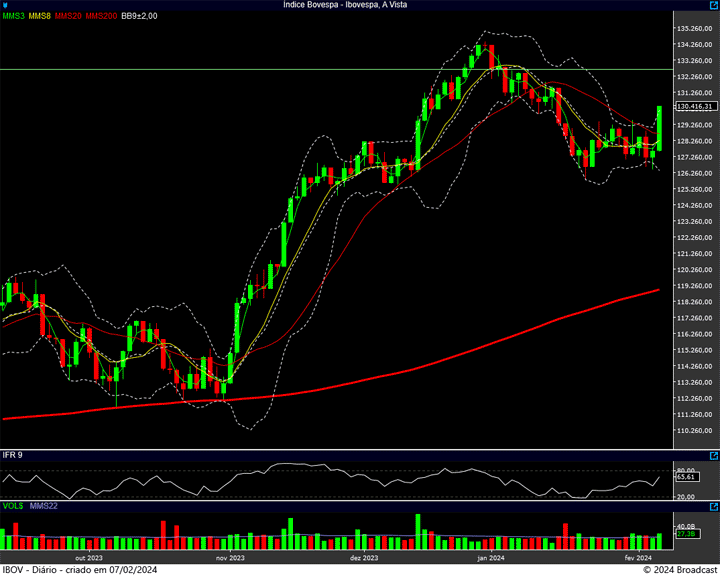Open the chart menu icon at top-left
Screen dimensions: 720x575
(5, 5)
